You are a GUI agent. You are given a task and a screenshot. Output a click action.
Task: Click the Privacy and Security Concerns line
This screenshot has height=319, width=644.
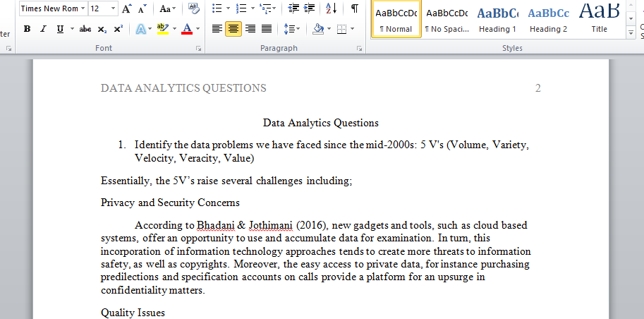(x=170, y=203)
